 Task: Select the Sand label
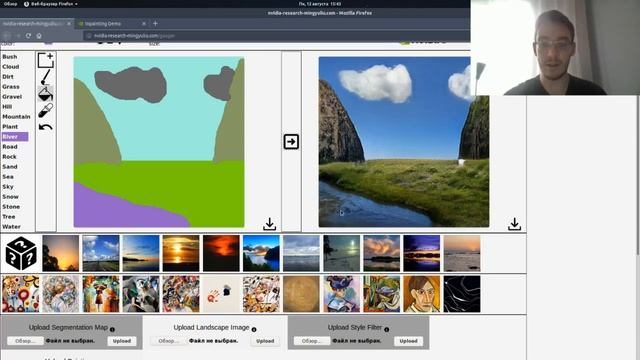(10, 167)
